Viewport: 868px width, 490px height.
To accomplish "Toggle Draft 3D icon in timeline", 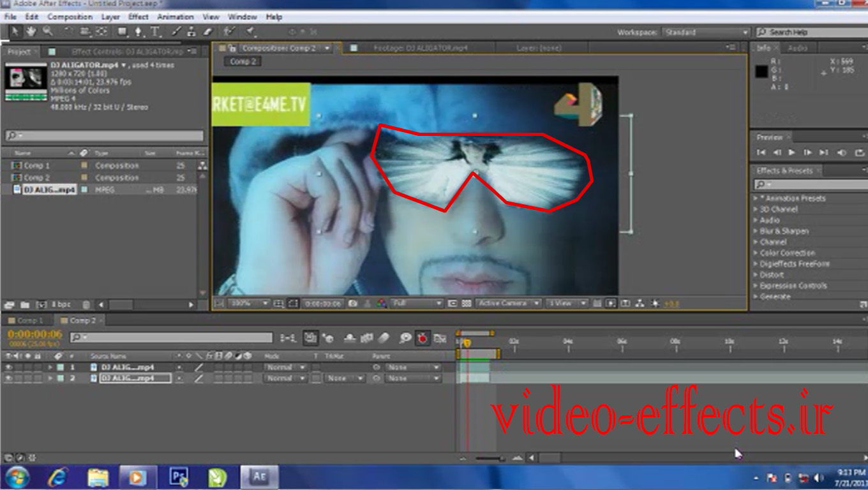I will [328, 338].
